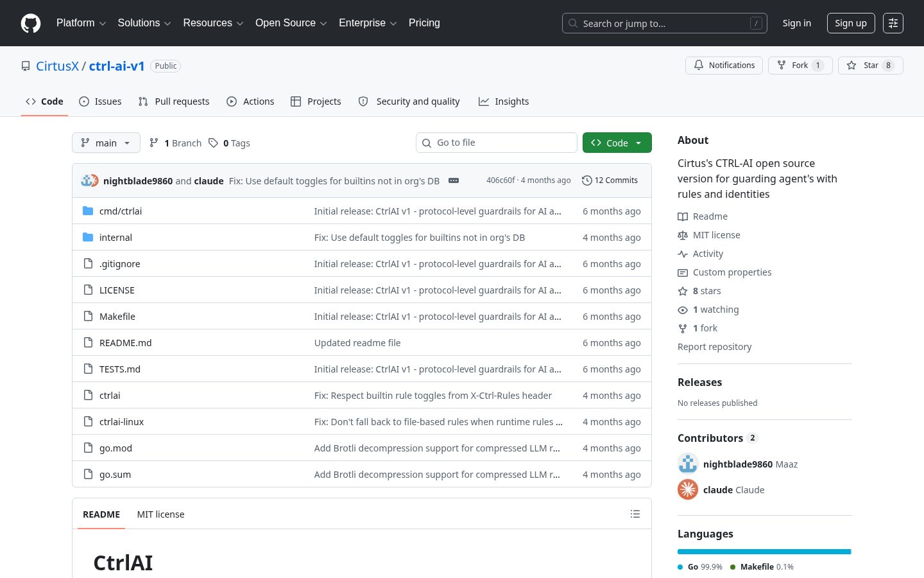Switch to the MIT license tab
924x578 pixels.
pos(160,514)
